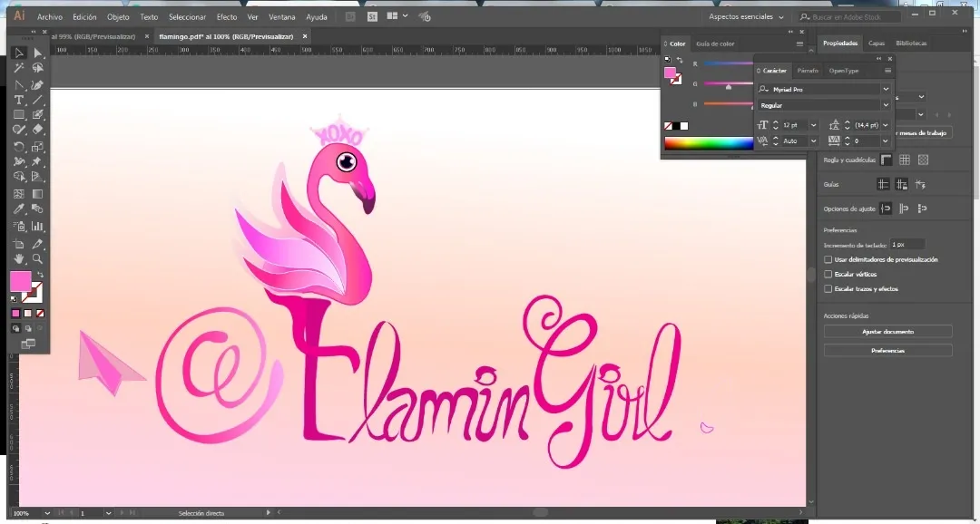Enable Escalar trazos y efectos checkbox
The width and height of the screenshot is (980, 524).
tap(828, 289)
